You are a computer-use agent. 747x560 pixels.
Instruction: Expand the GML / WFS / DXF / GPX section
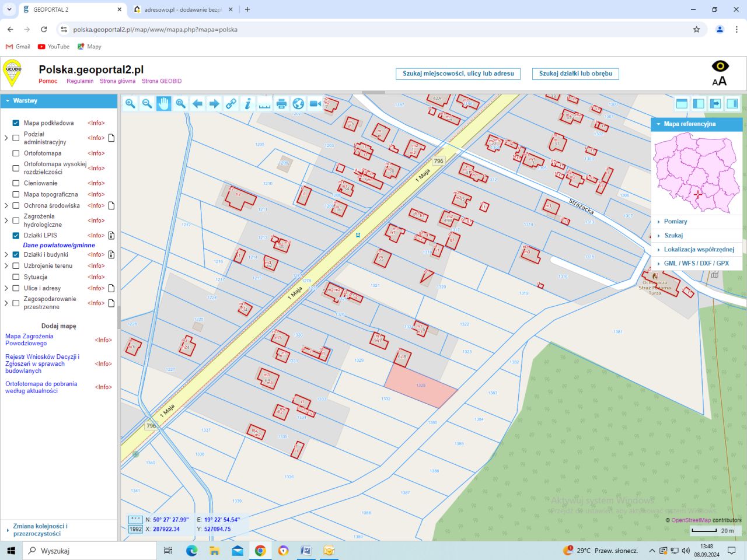tap(697, 264)
